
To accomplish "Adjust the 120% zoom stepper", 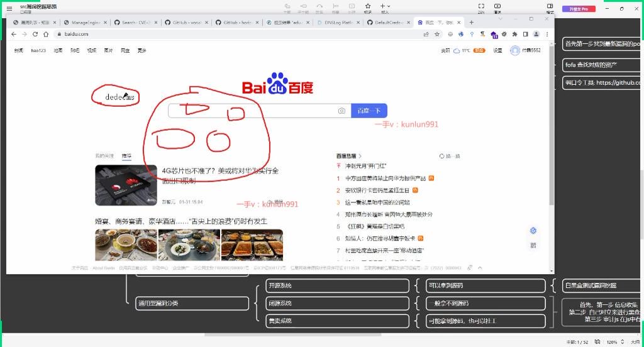I will tap(622, 342).
